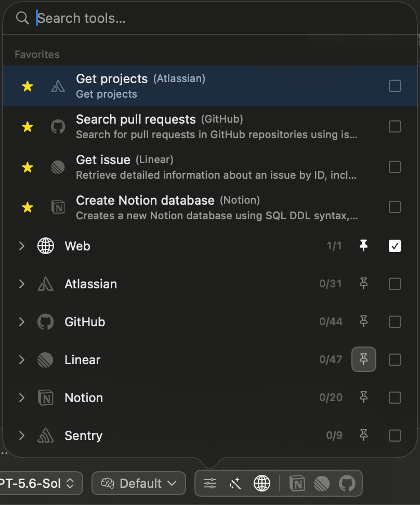The height and width of the screenshot is (505, 420).
Task: Select the Get issue favorite title
Action: pyautogui.click(x=103, y=160)
